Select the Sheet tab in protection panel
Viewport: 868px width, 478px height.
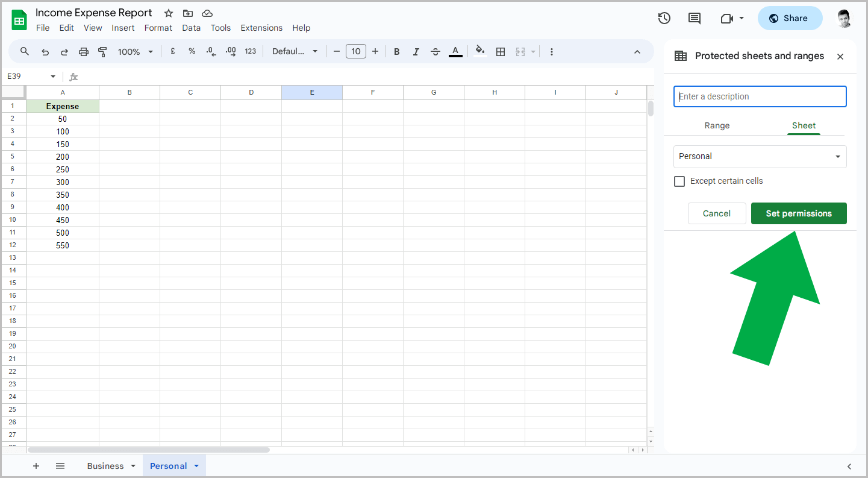[804, 125]
